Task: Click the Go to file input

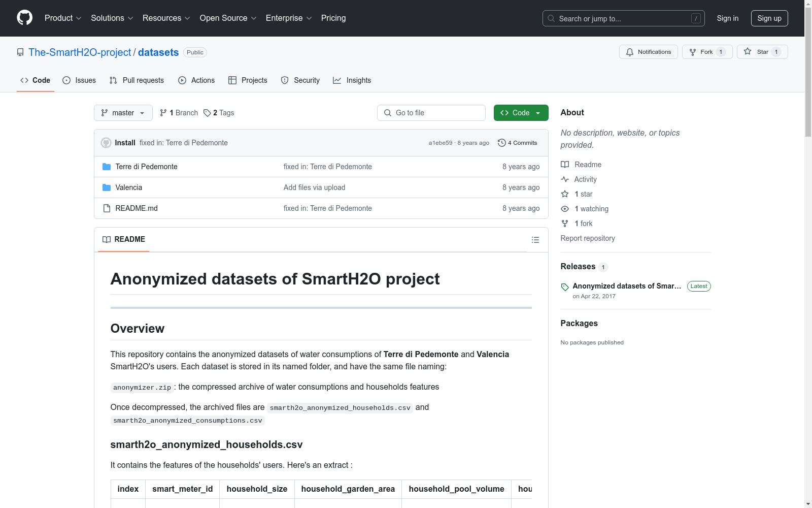Action: tap(431, 113)
